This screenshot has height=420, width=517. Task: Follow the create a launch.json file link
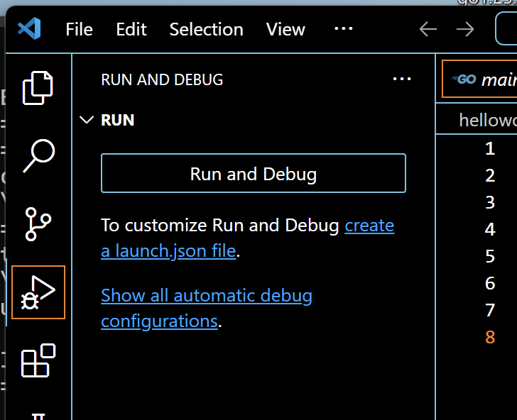[247, 238]
